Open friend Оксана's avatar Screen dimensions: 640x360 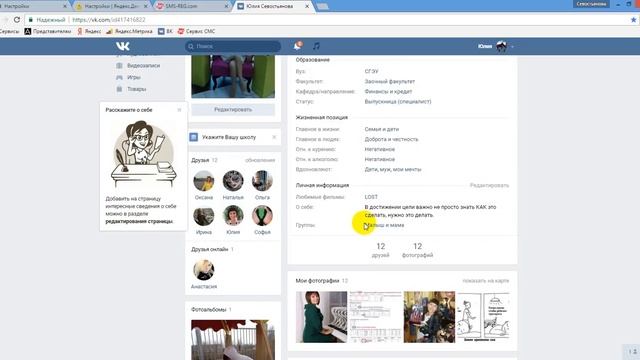(204, 181)
